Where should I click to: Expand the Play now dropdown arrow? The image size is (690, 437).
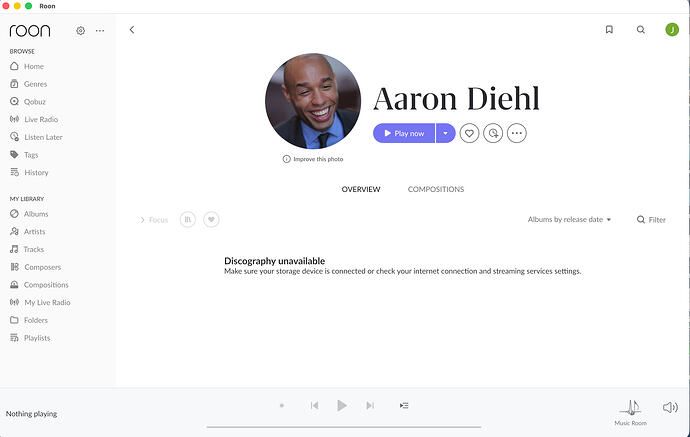pyautogui.click(x=445, y=133)
